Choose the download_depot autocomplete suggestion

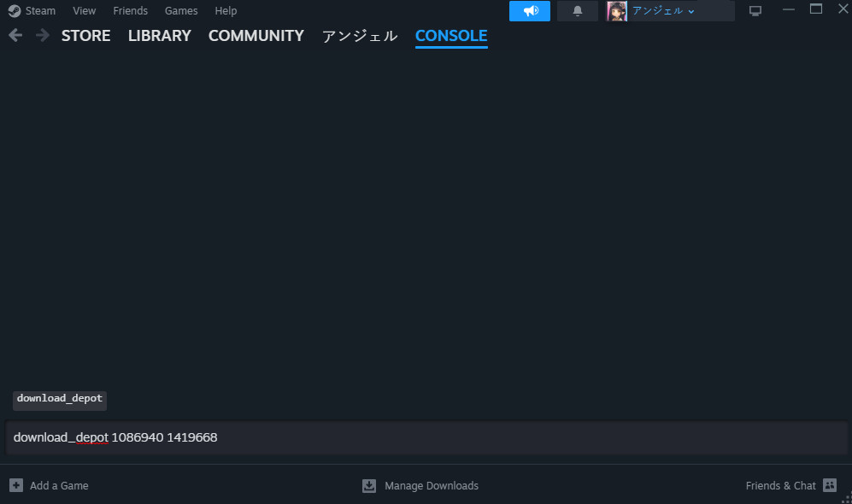point(60,401)
